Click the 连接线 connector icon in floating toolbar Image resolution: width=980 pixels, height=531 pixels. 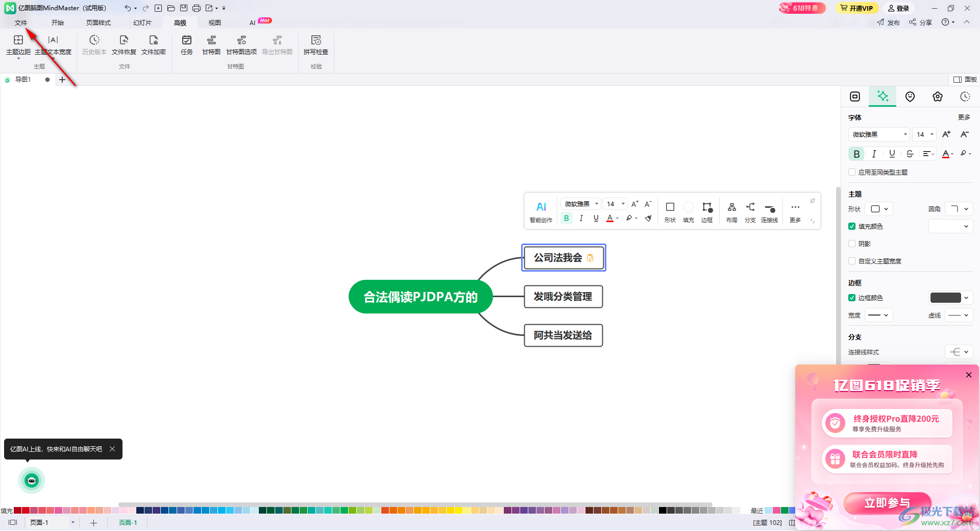tap(769, 211)
